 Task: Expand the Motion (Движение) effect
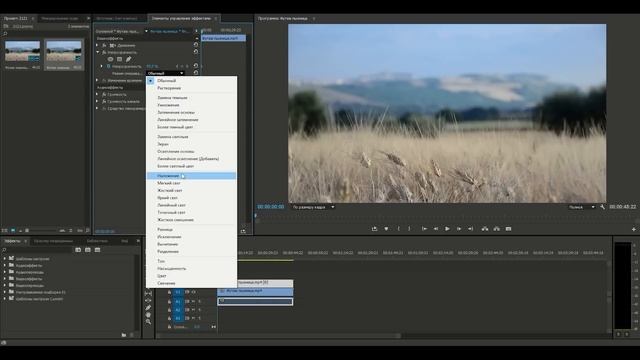98,45
